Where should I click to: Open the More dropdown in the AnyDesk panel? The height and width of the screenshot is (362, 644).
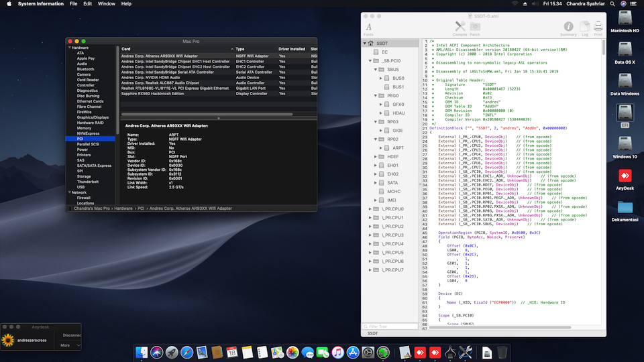[x=70, y=345]
